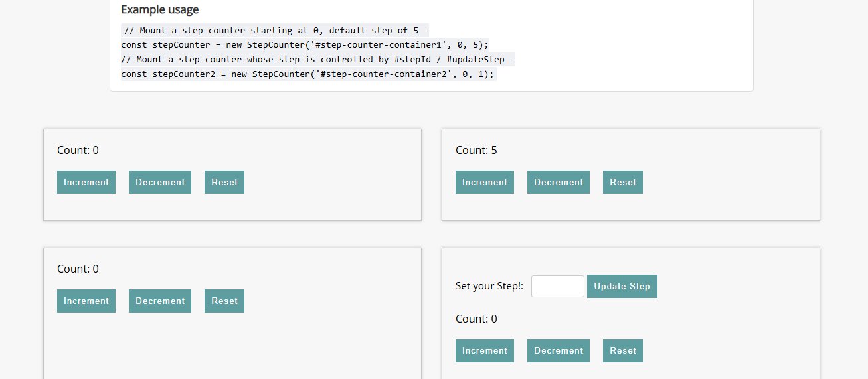The width and height of the screenshot is (868, 379).
Task: Click Increment in the Count: 5 card
Action: pos(485,183)
